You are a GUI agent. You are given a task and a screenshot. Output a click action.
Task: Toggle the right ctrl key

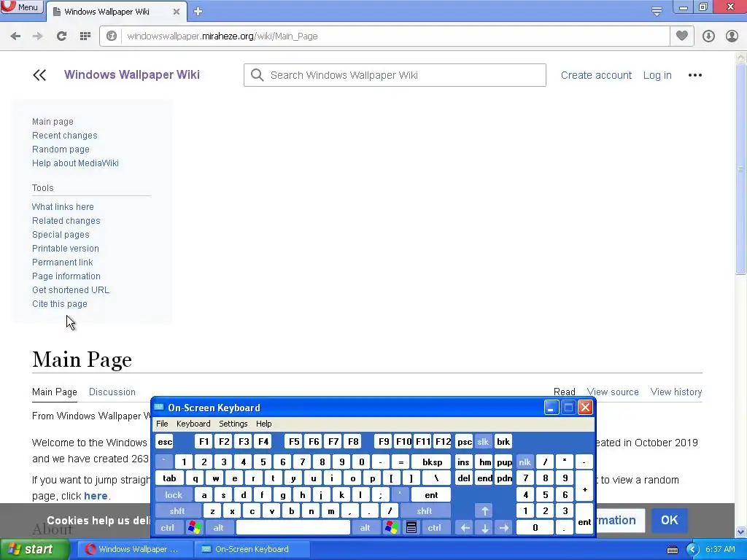pos(434,528)
